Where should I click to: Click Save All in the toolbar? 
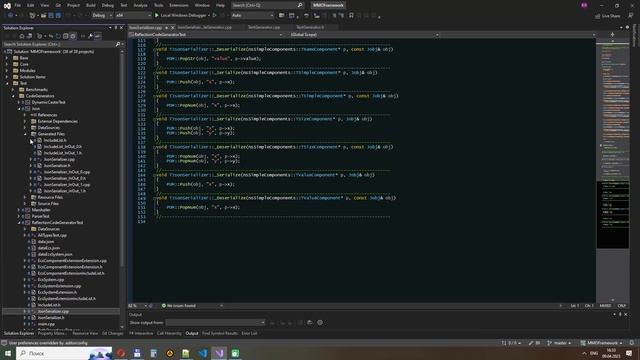click(58, 16)
